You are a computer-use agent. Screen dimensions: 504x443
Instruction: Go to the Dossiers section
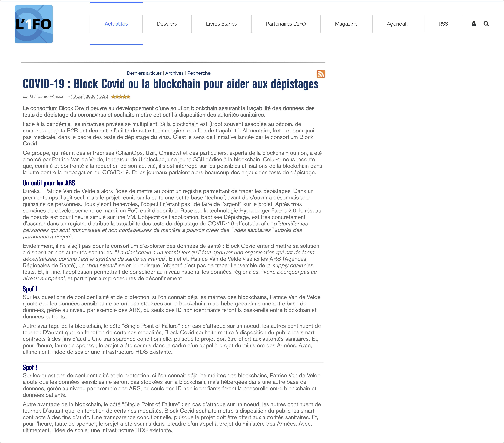pyautogui.click(x=167, y=24)
